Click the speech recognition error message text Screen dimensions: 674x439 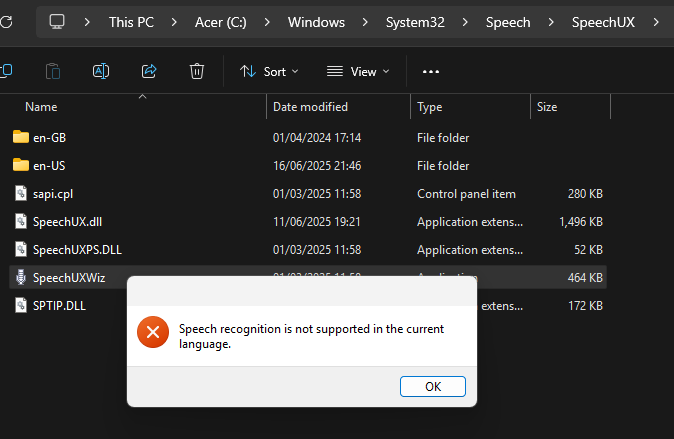(x=311, y=336)
